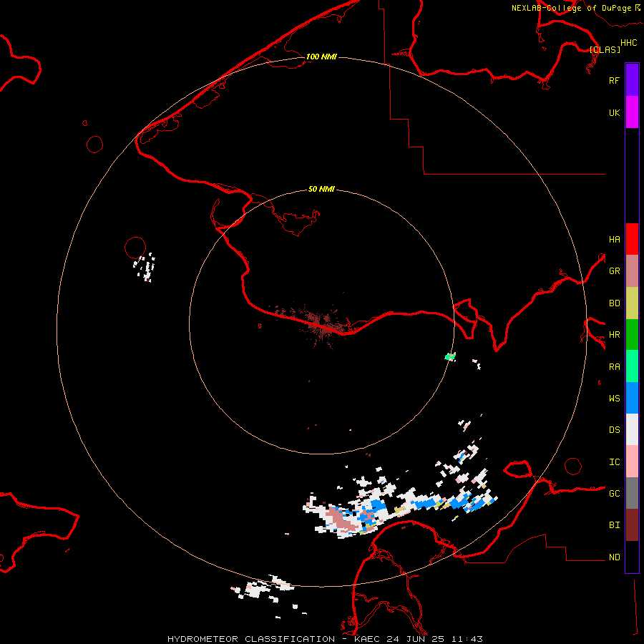The height and width of the screenshot is (644, 644).
Task: Pick the dark green HR legend swatch
Action: click(x=632, y=334)
